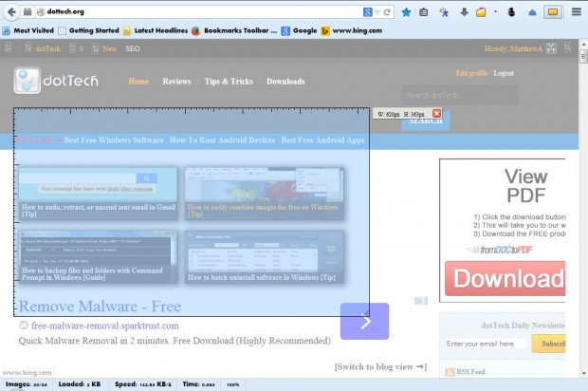Click the black mouse-shaped extension icon

pos(511,12)
